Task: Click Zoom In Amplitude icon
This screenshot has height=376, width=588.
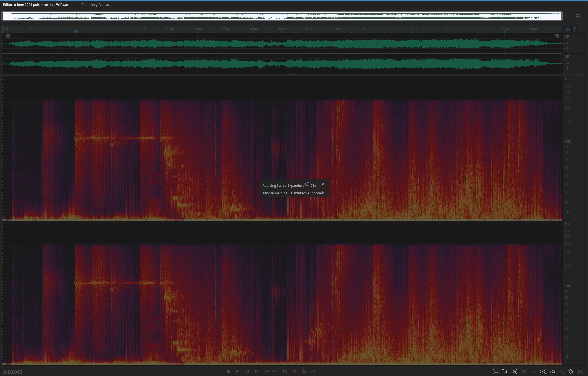Action: point(495,371)
